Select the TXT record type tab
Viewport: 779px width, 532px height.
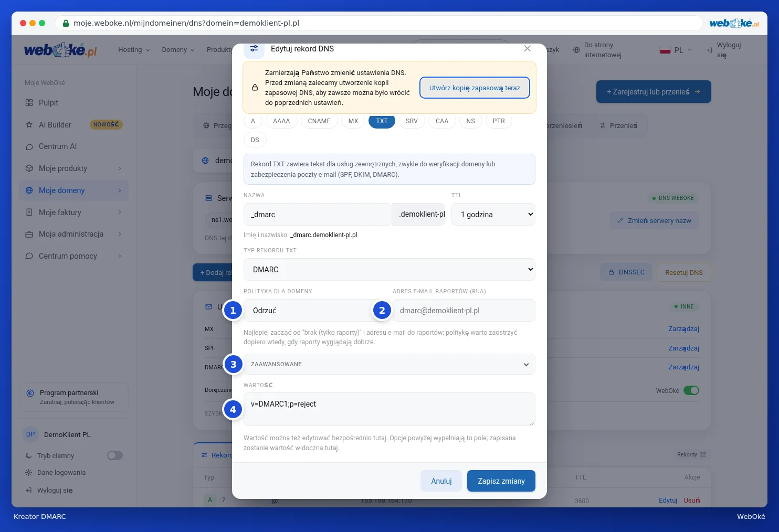[x=382, y=121]
